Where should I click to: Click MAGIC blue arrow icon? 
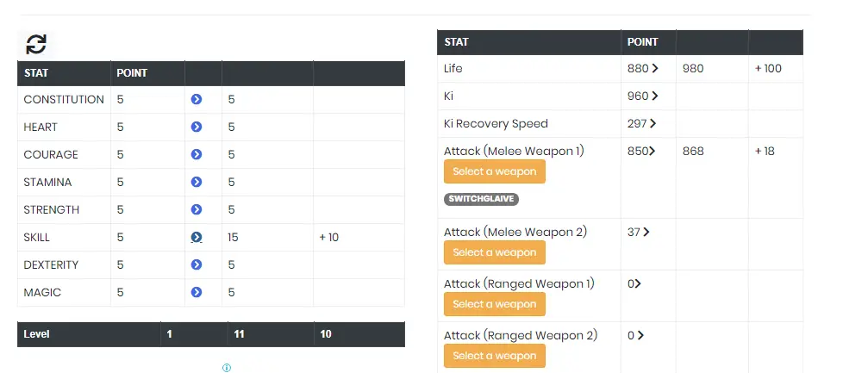[196, 292]
